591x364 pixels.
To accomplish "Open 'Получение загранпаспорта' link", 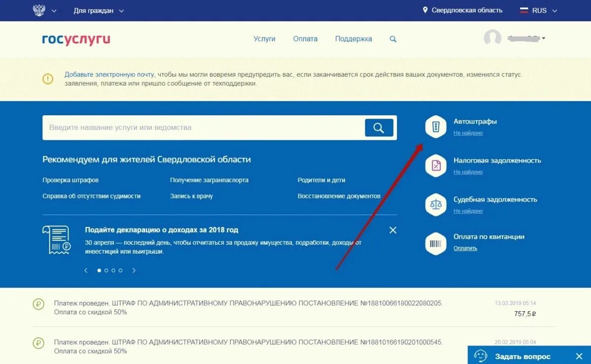I will point(209,180).
